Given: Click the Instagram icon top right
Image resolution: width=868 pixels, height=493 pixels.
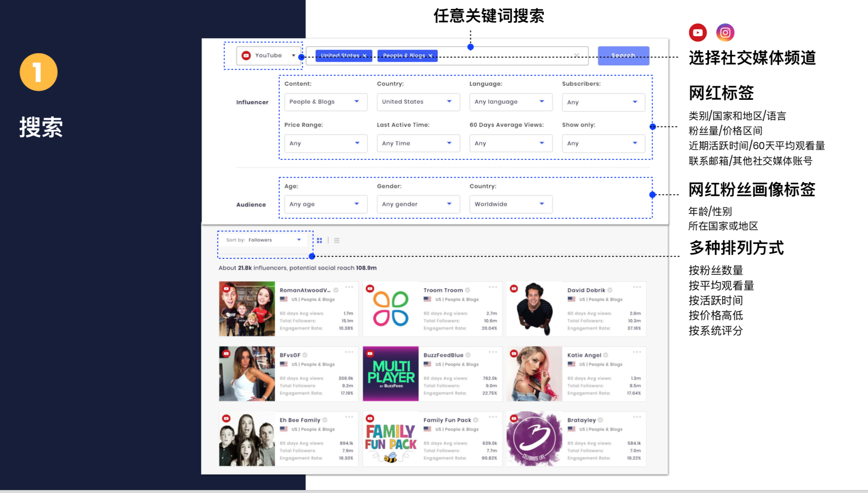Looking at the screenshot, I should [725, 32].
